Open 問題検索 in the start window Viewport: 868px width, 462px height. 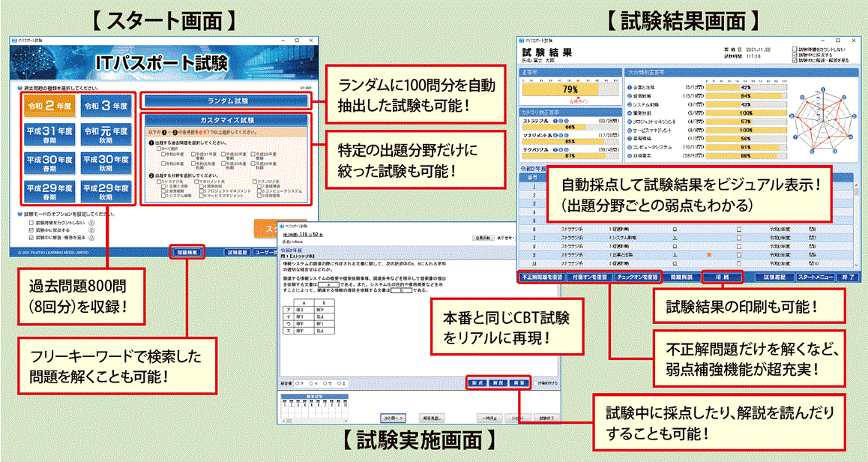pyautogui.click(x=187, y=251)
